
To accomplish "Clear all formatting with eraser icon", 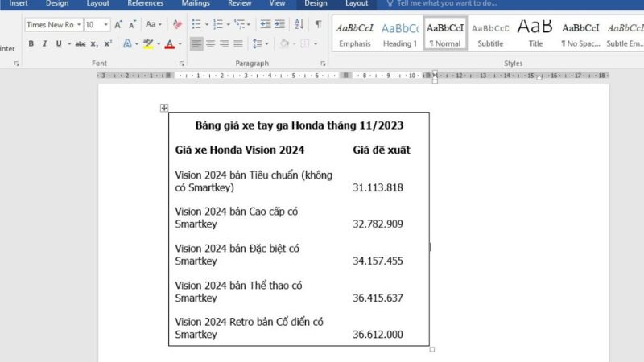I will pyautogui.click(x=177, y=25).
